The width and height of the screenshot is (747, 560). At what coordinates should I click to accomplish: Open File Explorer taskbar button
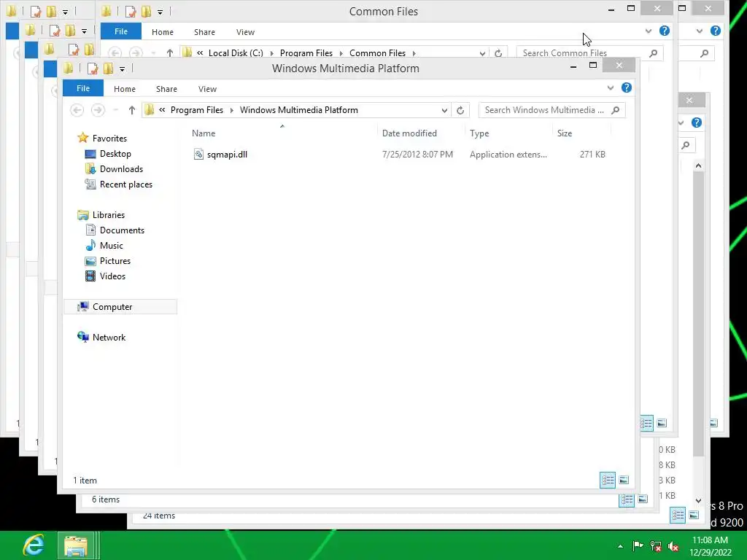click(77, 545)
